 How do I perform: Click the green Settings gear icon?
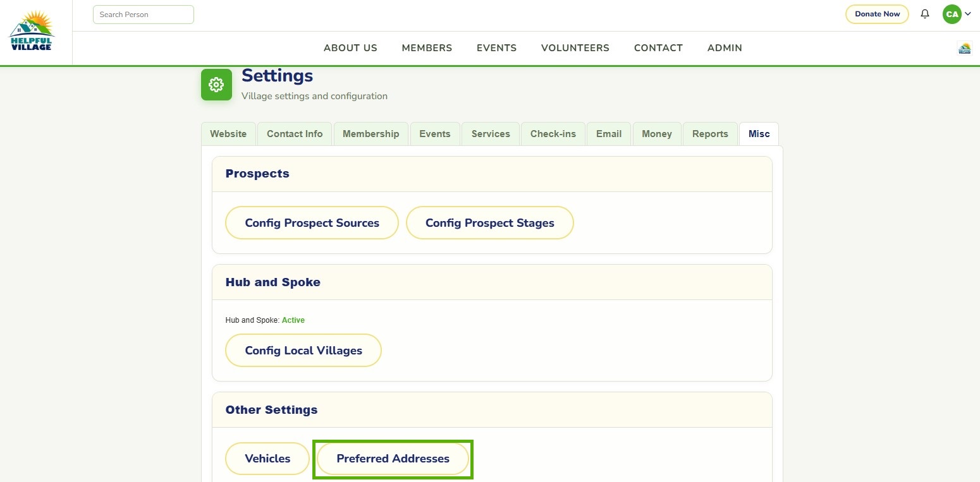217,85
